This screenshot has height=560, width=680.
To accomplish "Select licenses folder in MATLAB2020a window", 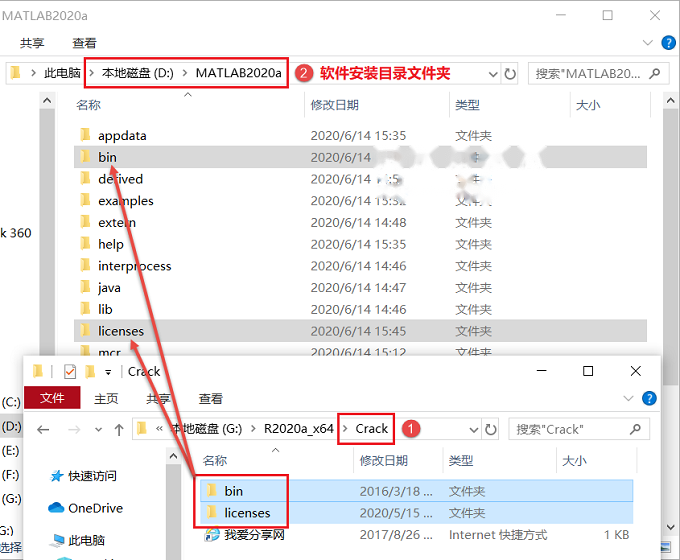I will click(360, 331).
